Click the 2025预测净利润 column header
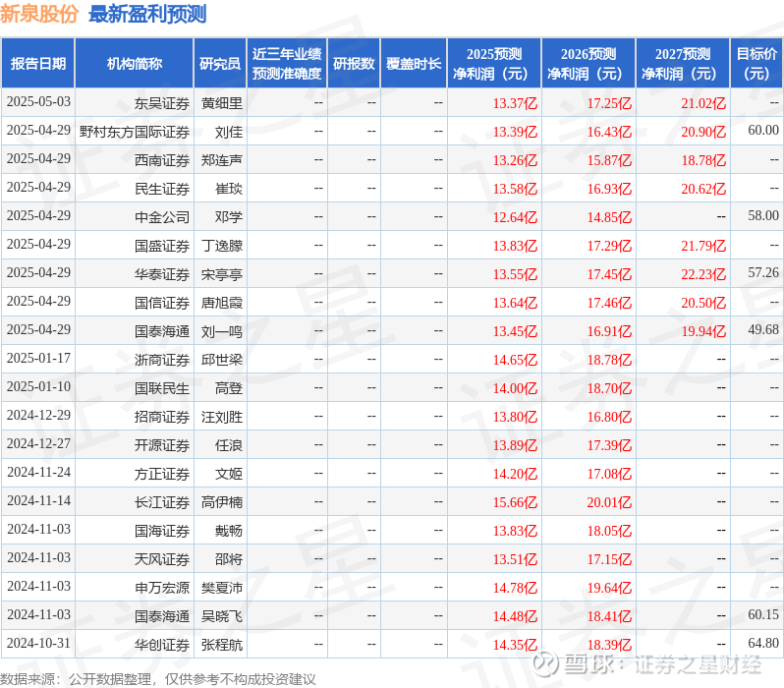The height and width of the screenshot is (688, 784). click(494, 64)
